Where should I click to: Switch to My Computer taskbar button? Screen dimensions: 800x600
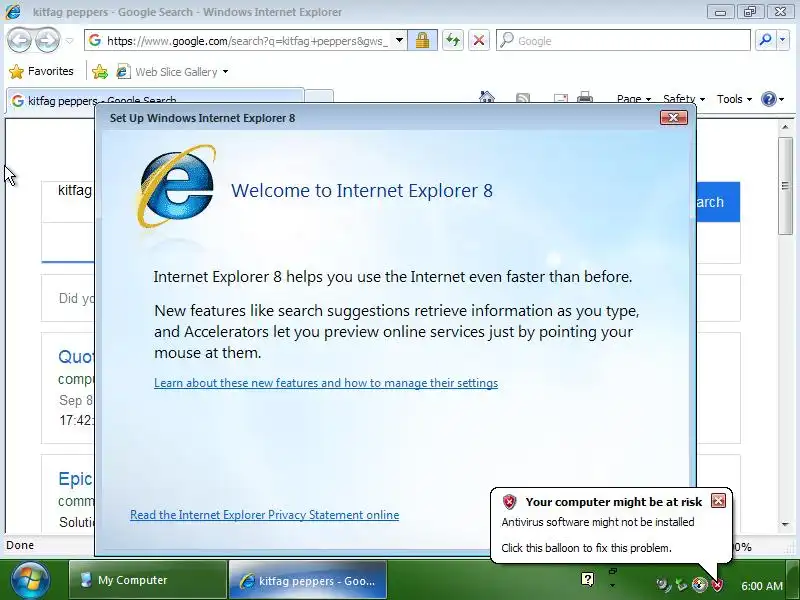148,580
